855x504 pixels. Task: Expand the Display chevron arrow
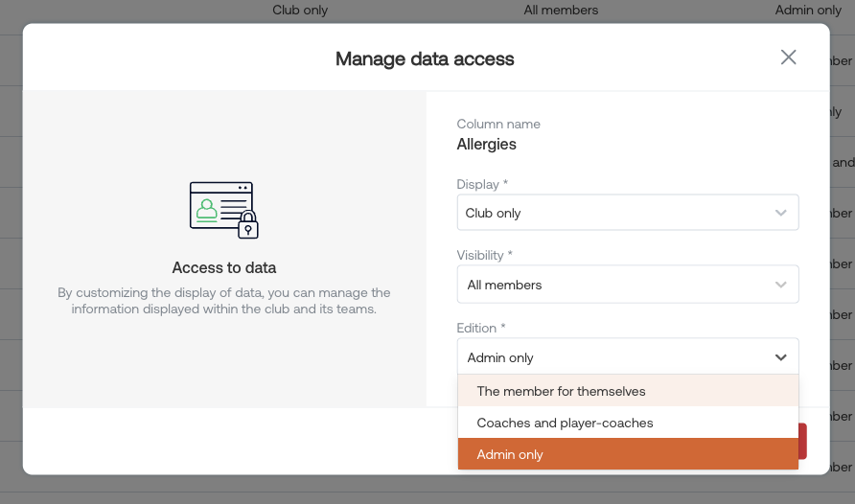click(x=781, y=213)
